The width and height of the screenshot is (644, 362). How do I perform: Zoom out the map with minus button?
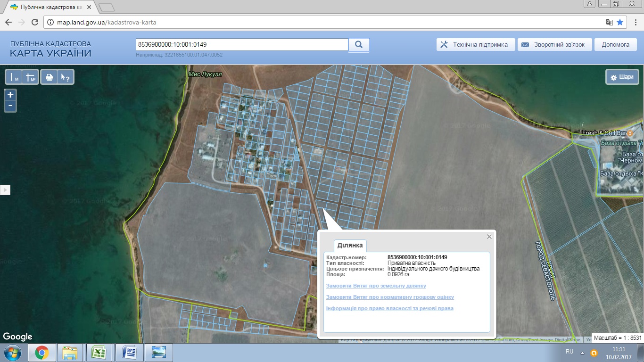coord(10,106)
